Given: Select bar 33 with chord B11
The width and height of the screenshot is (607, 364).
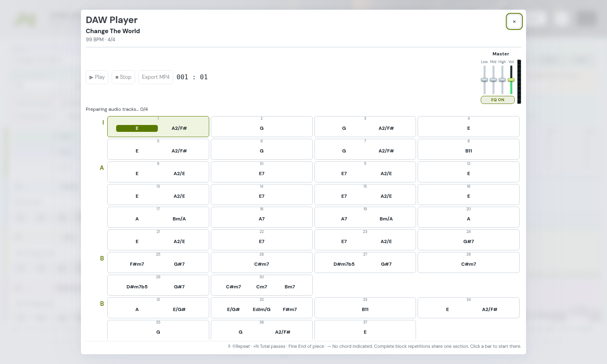Looking at the screenshot, I should pyautogui.click(x=365, y=308).
